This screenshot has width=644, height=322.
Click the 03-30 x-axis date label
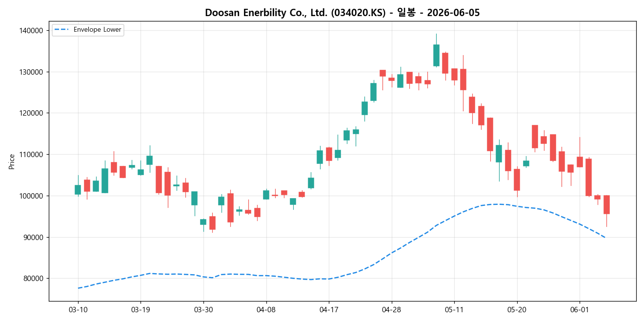pyautogui.click(x=203, y=310)
